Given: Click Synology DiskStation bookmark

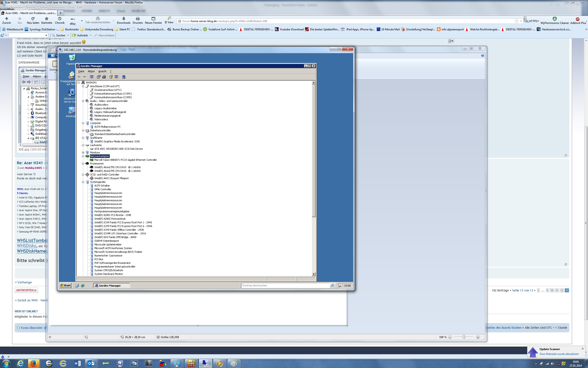Looking at the screenshot, I should coord(42,29).
